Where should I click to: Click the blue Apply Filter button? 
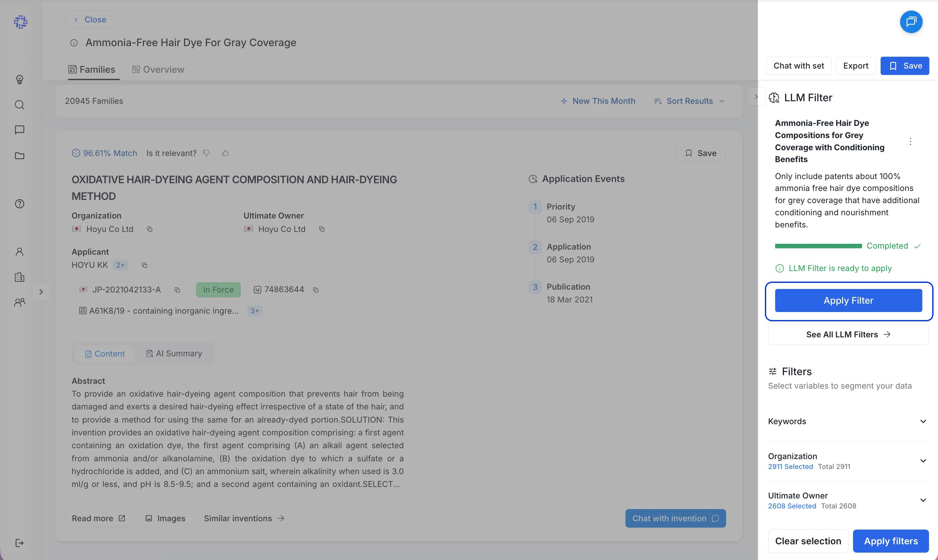coord(848,301)
